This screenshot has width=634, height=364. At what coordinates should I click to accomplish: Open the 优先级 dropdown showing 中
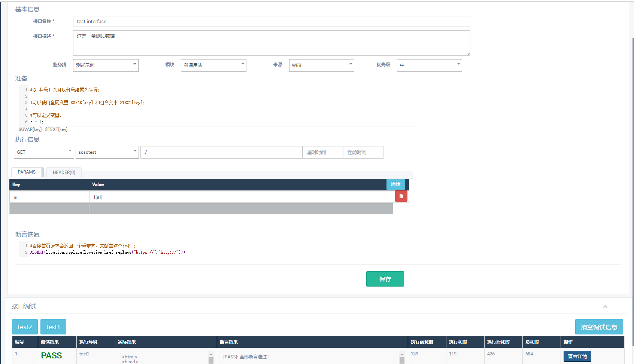pos(429,65)
